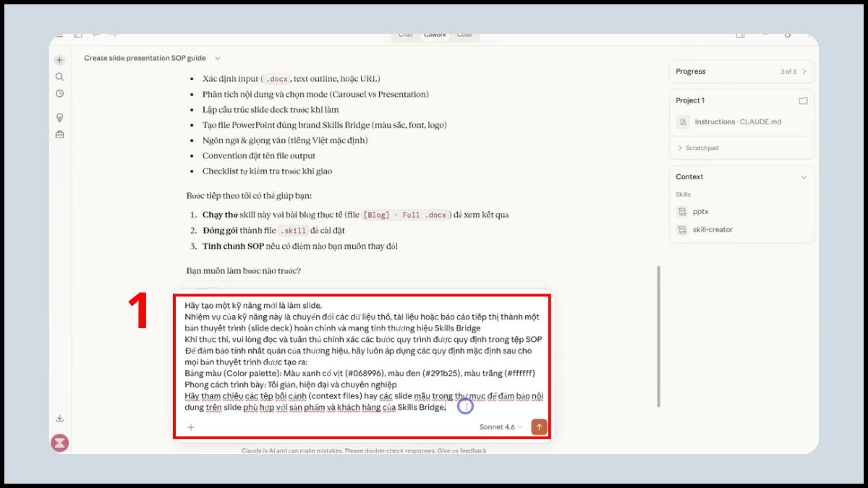Click the Skills label in the Context panel
Image resolution: width=868 pixels, height=488 pixels.
[x=683, y=194]
